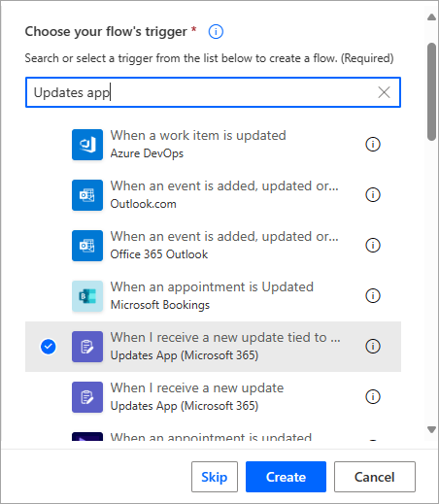Click the Outlook.com connector icon
The image size is (439, 504).
pyautogui.click(x=87, y=195)
